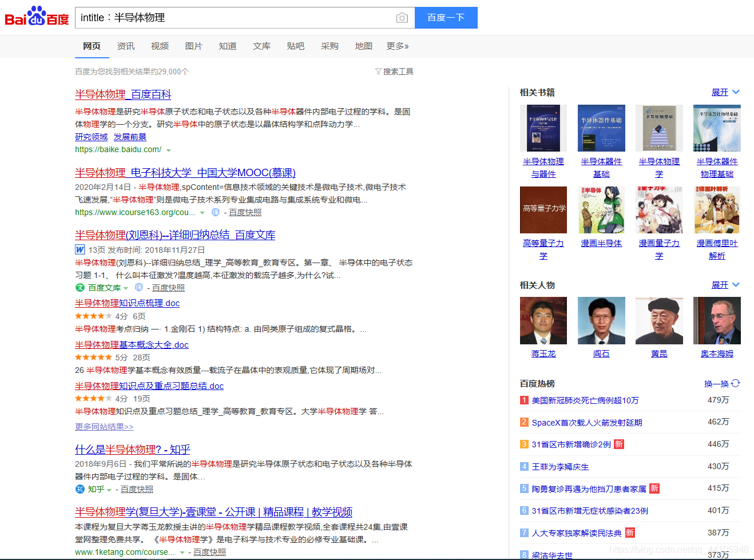Viewport: 754px width, 560px height.
Task: Open hot item 人大专家独家解读民法典
Action: [577, 533]
